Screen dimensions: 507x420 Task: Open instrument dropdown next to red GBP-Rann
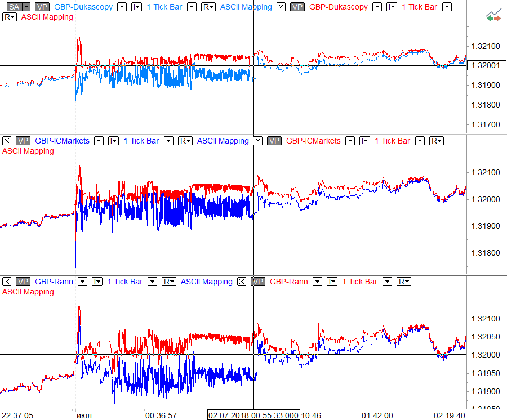tap(318, 282)
